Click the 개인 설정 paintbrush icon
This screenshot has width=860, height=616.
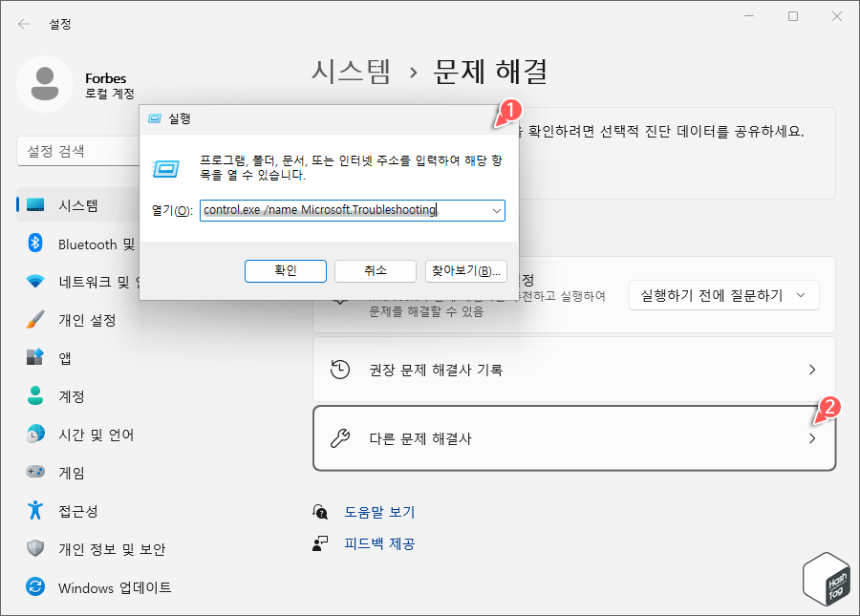[x=36, y=320]
